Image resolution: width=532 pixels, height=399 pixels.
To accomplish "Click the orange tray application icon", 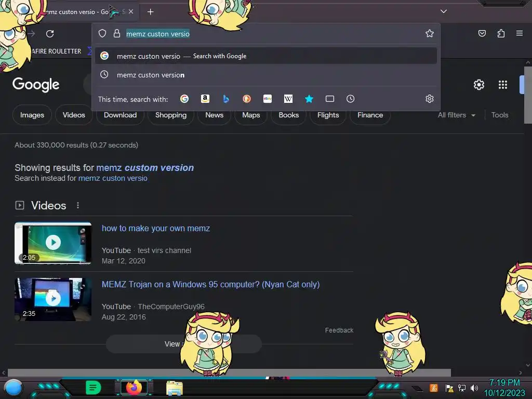I will tap(434, 388).
